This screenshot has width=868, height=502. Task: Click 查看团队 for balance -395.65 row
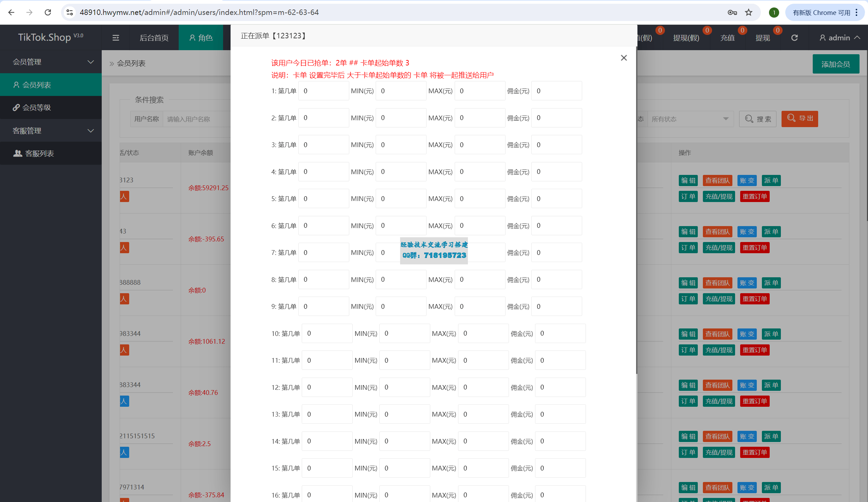pyautogui.click(x=717, y=232)
